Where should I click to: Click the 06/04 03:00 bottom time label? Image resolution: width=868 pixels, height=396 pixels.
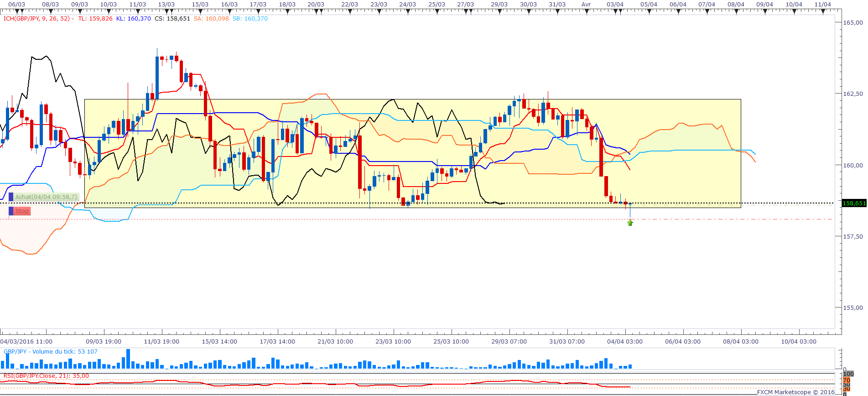683,341
